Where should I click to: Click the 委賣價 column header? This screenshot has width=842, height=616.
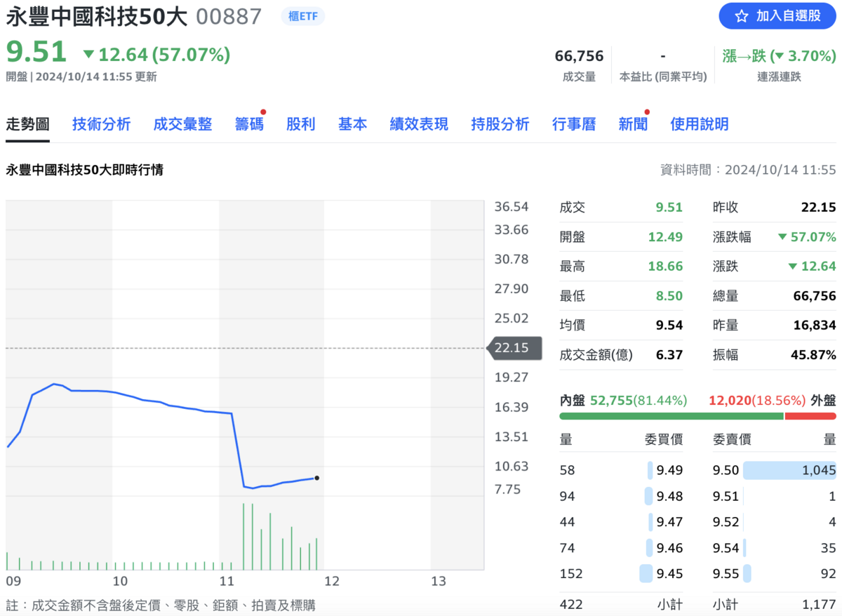coord(732,440)
